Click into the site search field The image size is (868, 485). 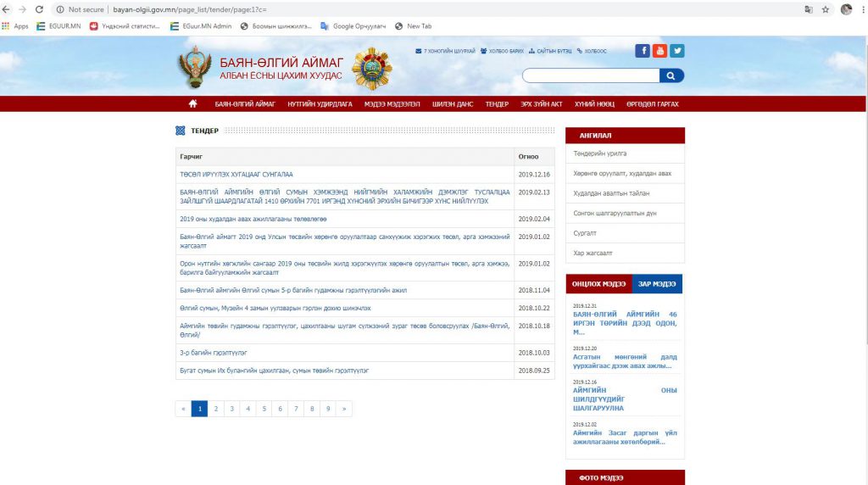(x=590, y=75)
